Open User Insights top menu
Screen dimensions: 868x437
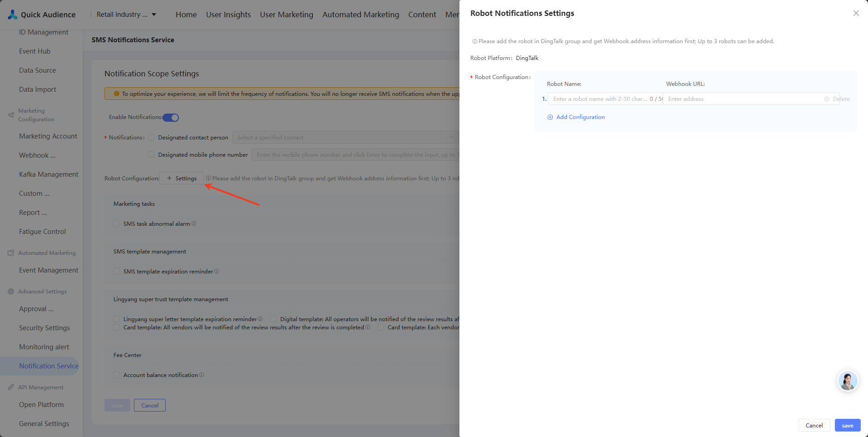tap(228, 15)
